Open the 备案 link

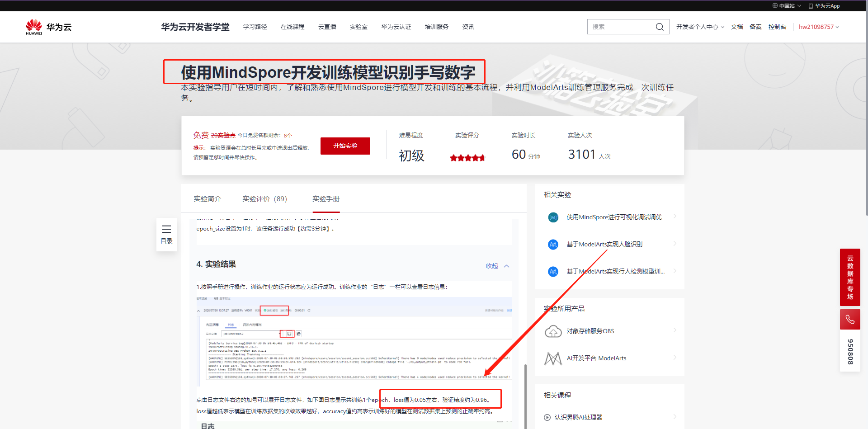tap(755, 27)
